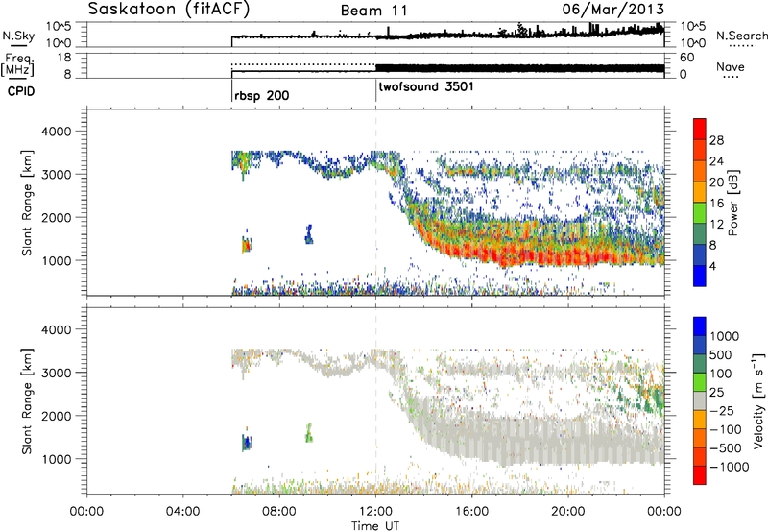
Task: Click the blue echo patch near 09:15 in power panel
Action: [x=308, y=234]
